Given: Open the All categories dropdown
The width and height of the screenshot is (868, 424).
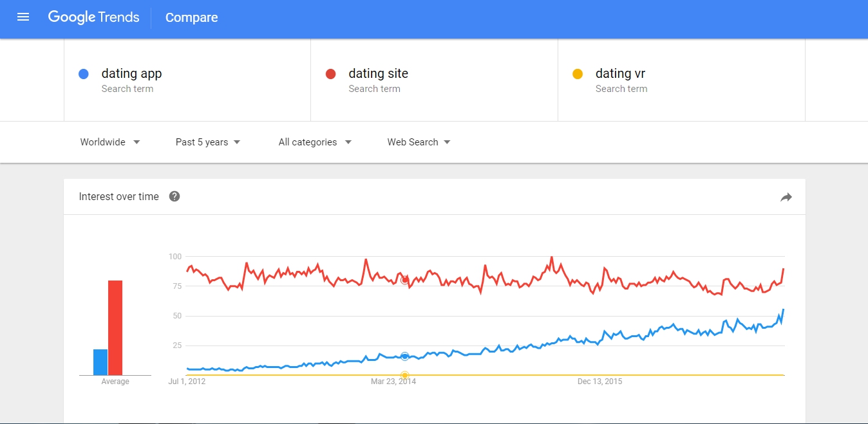Looking at the screenshot, I should click(315, 142).
